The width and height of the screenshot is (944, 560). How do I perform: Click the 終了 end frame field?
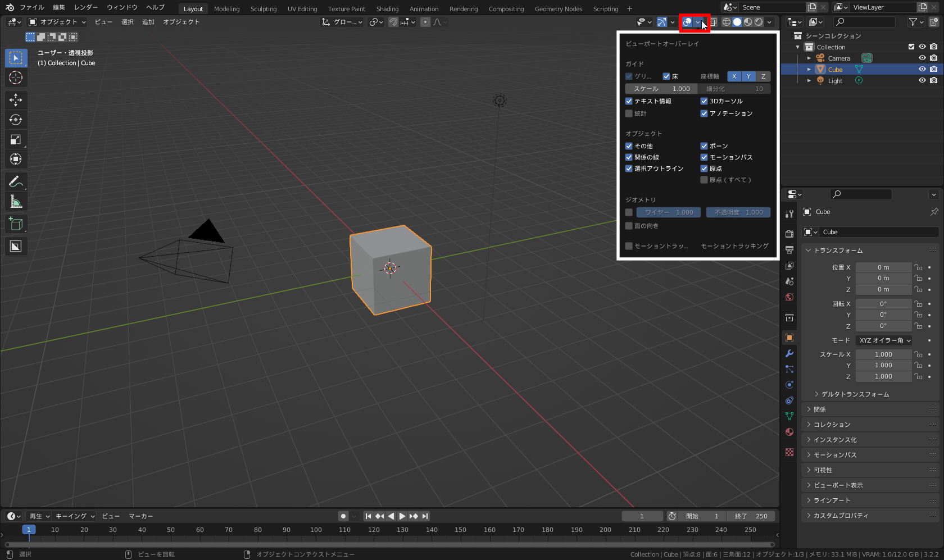coord(751,516)
